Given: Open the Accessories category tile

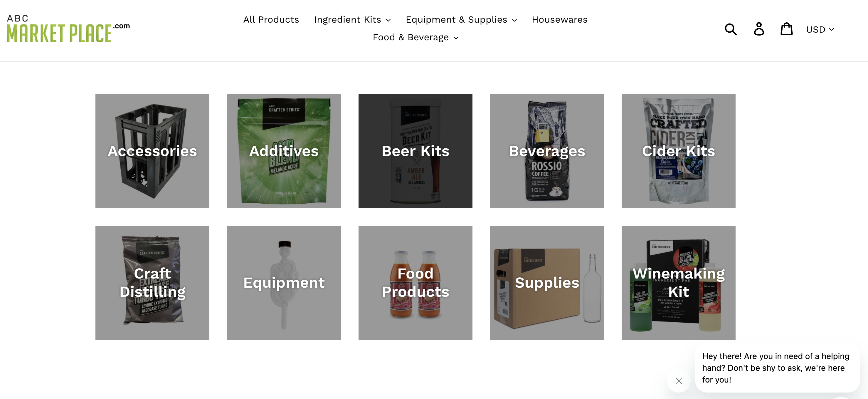Looking at the screenshot, I should [152, 151].
